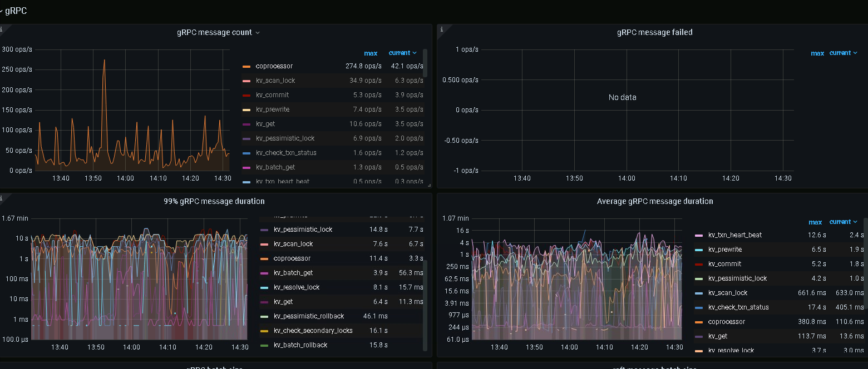868x369 pixels.
Task: Open info icon on 99% gRPC message duration panel
Action: (2, 198)
